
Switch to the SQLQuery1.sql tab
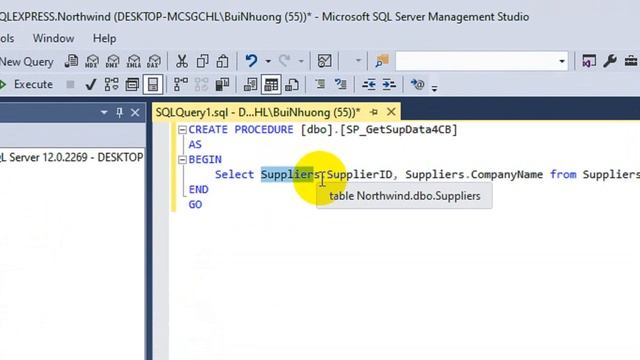coord(258,112)
